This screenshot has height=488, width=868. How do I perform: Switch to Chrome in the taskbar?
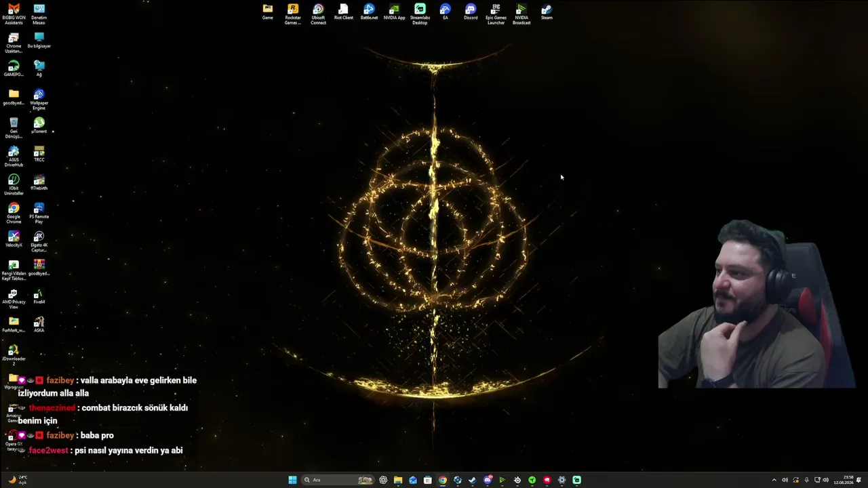click(x=443, y=480)
